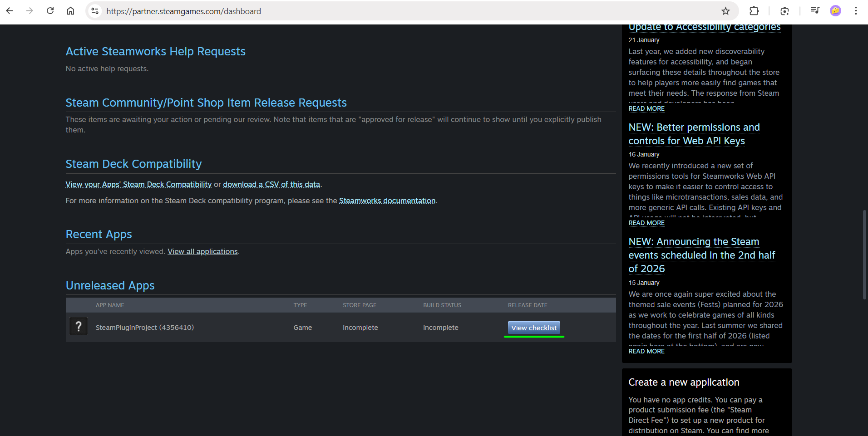Click the site information icon in address bar
Screen dimensions: 868x436
(95, 11)
